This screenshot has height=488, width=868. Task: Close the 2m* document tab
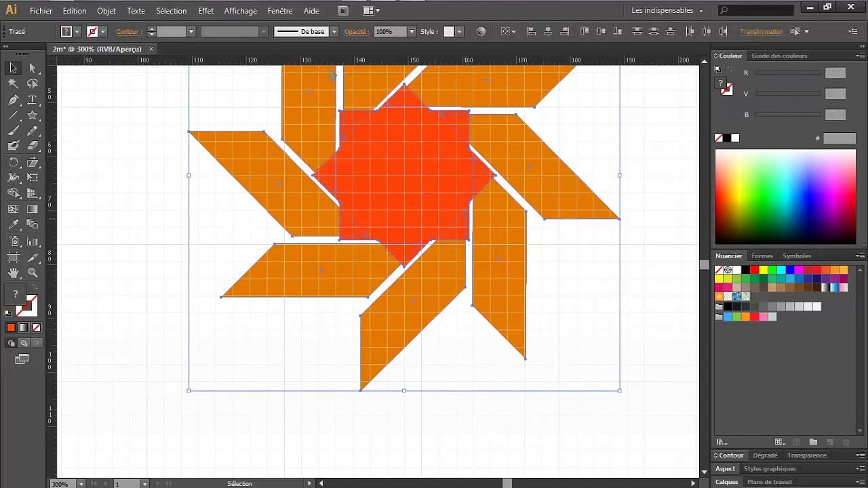click(151, 49)
